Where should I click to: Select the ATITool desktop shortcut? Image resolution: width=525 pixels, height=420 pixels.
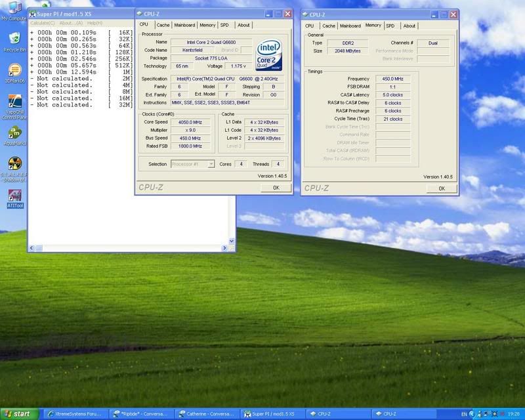(x=15, y=198)
